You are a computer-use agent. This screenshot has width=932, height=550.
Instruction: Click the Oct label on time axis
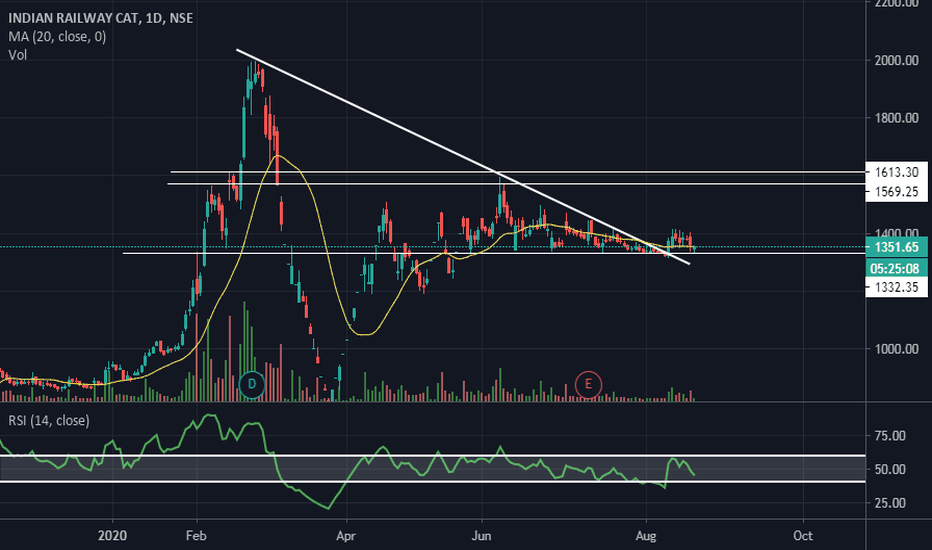[803, 536]
